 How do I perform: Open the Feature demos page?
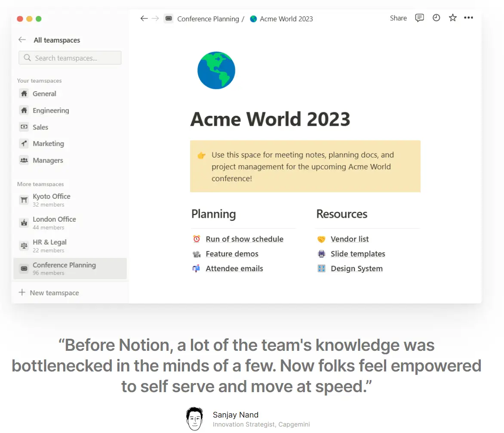tap(232, 254)
